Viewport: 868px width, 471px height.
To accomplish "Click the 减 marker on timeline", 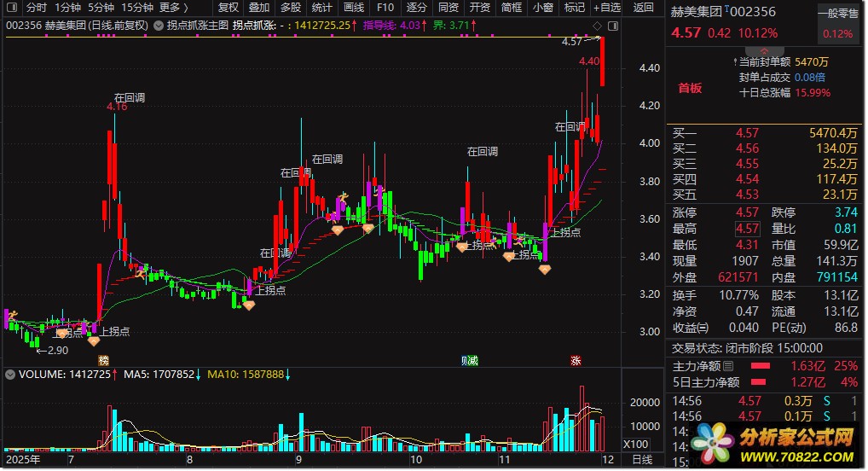I will point(472,361).
